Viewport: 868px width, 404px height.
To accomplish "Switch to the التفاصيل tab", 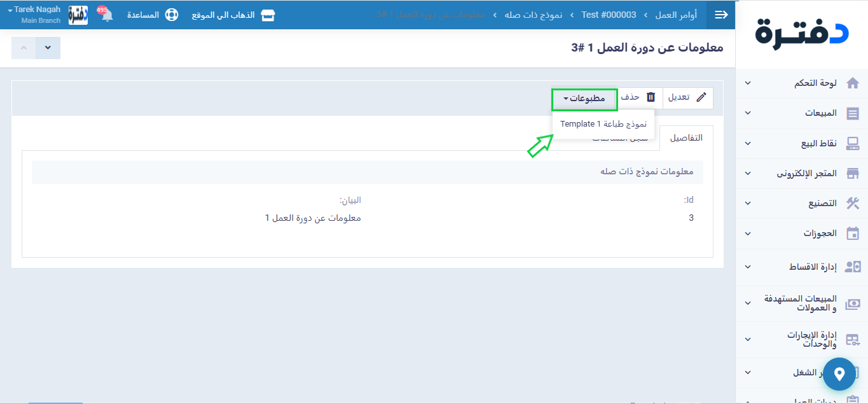I will click(686, 138).
